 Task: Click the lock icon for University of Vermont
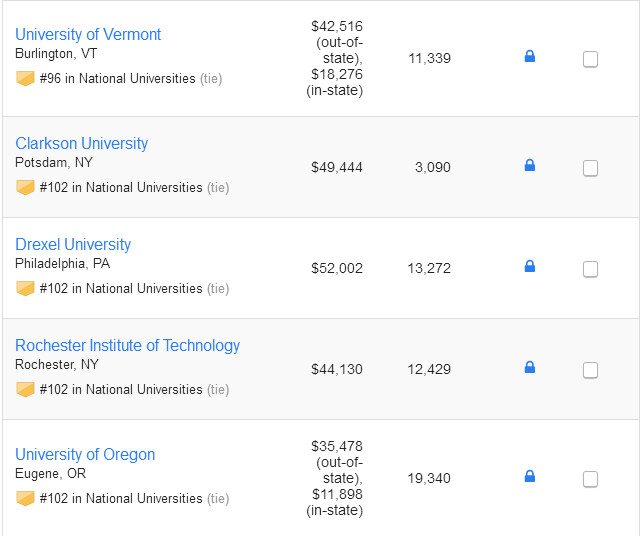pyautogui.click(x=530, y=57)
